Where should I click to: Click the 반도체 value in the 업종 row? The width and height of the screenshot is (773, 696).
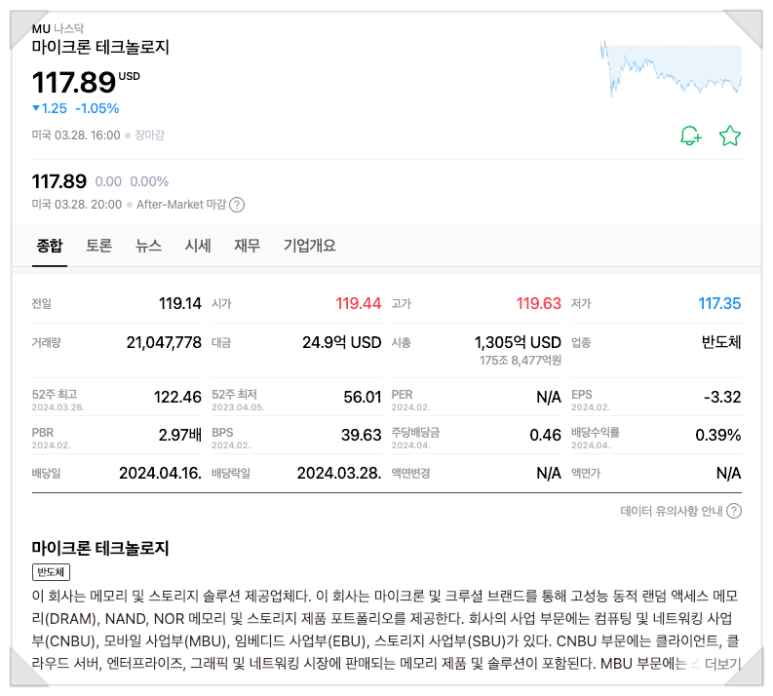(x=721, y=343)
